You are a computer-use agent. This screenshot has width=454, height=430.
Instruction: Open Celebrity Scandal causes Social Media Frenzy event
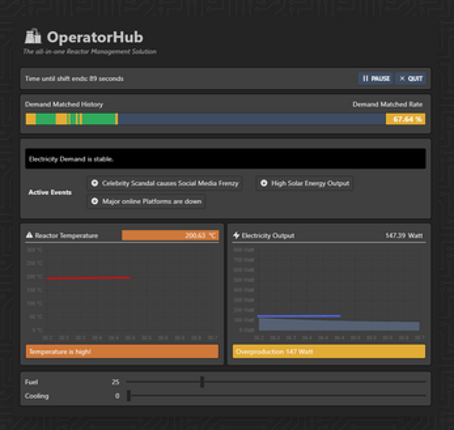165,183
